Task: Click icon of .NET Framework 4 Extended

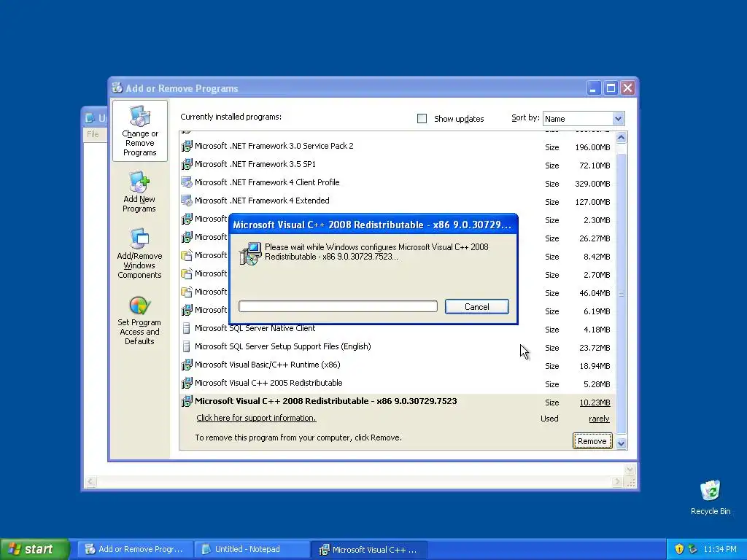Action: (x=187, y=201)
